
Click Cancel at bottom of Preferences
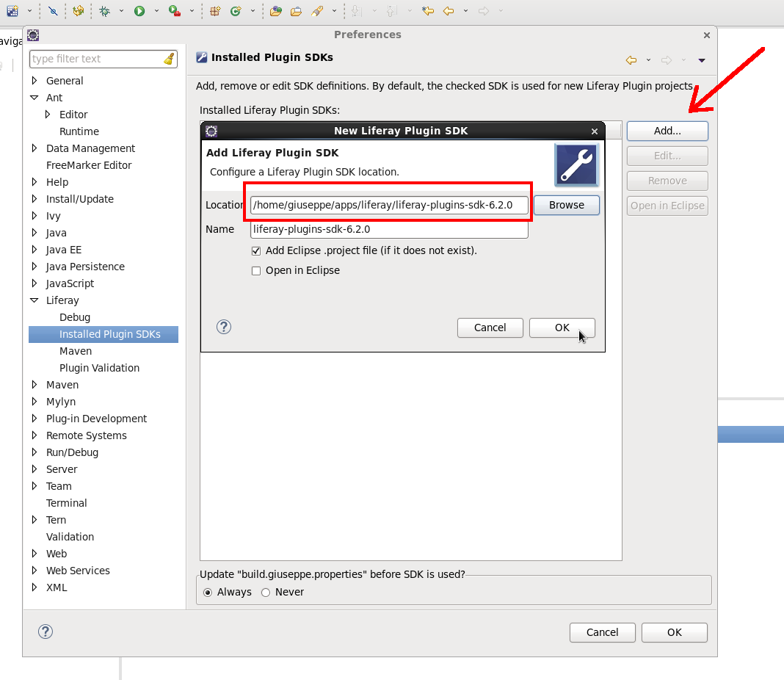pos(603,632)
